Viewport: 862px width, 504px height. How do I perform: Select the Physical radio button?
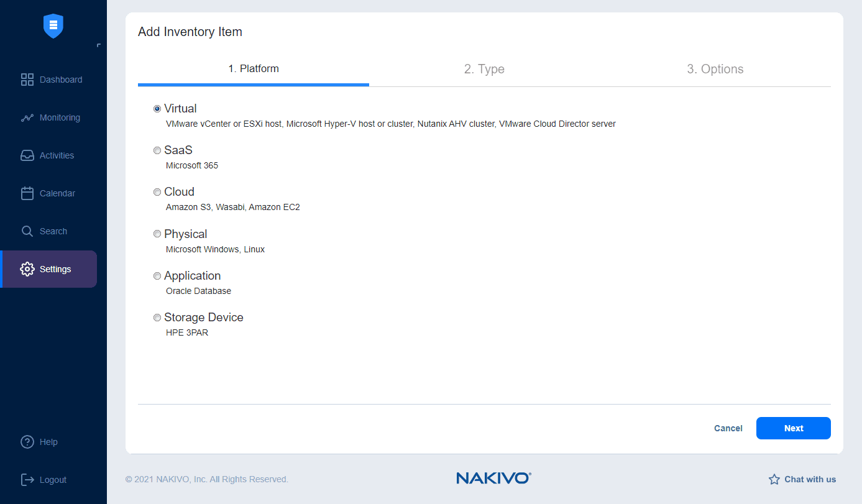click(x=157, y=234)
